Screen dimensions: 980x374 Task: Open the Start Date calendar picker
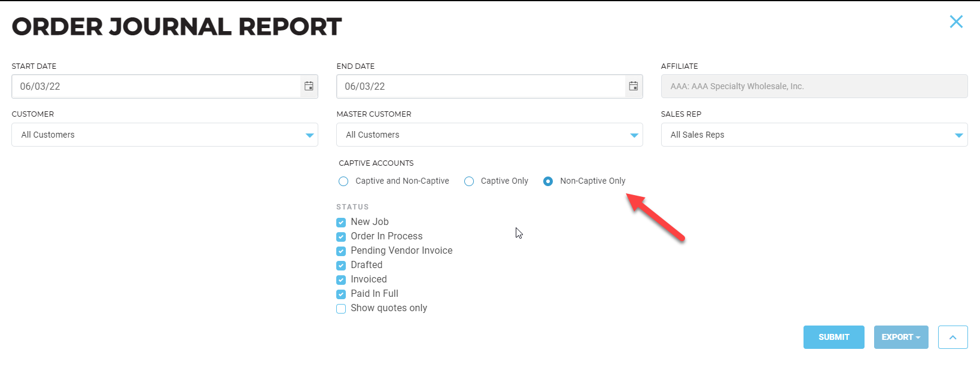pos(308,86)
